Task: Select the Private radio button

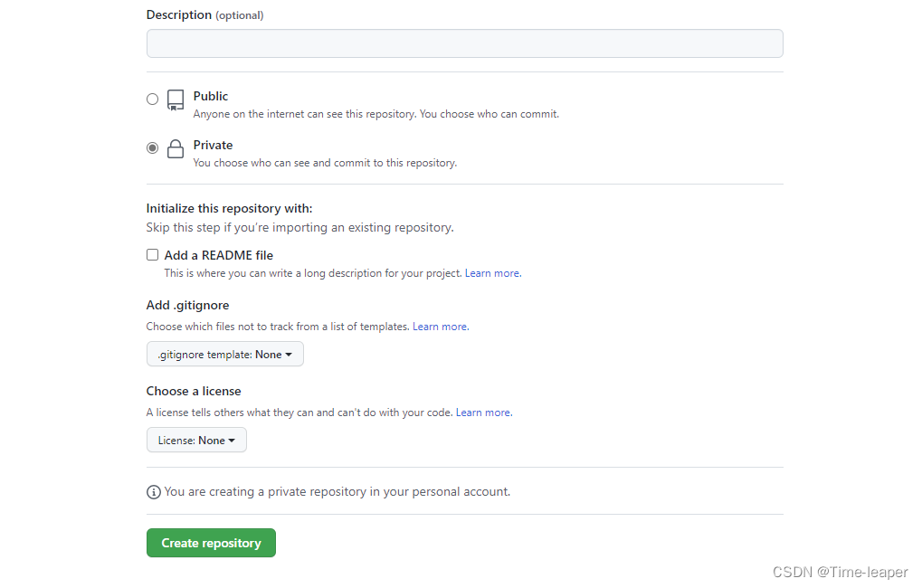Action: tap(152, 147)
